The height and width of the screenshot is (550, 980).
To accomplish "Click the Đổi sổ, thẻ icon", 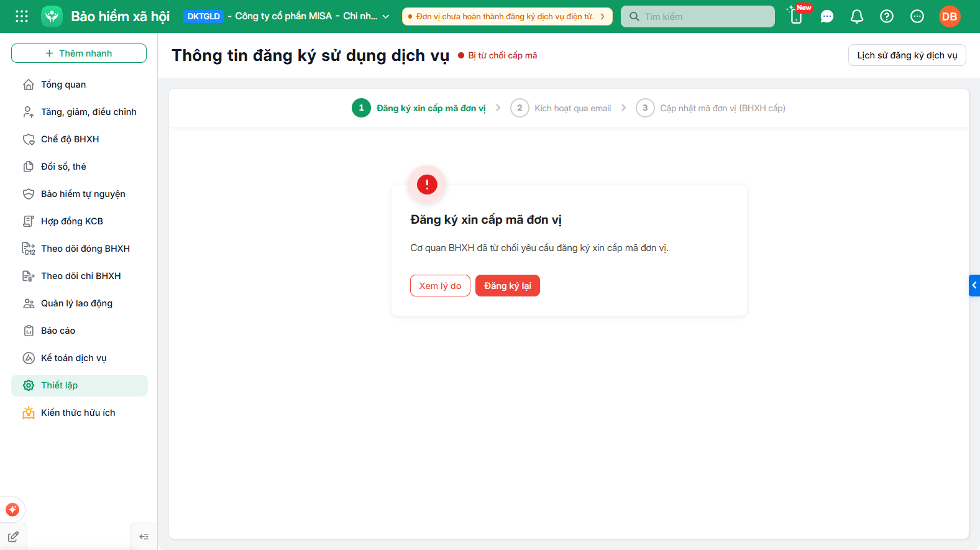I will (29, 167).
